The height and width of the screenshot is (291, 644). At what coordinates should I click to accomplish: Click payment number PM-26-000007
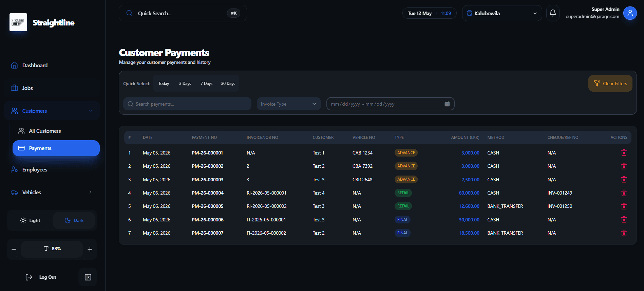(208, 233)
